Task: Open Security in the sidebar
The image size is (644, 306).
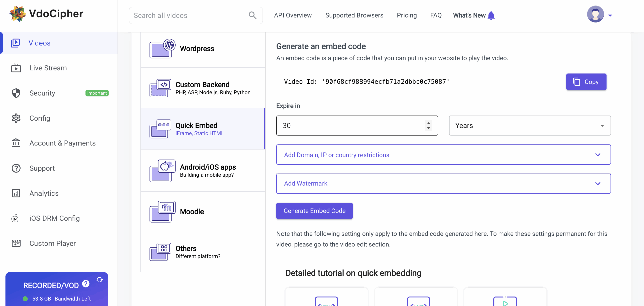Action: point(59,93)
